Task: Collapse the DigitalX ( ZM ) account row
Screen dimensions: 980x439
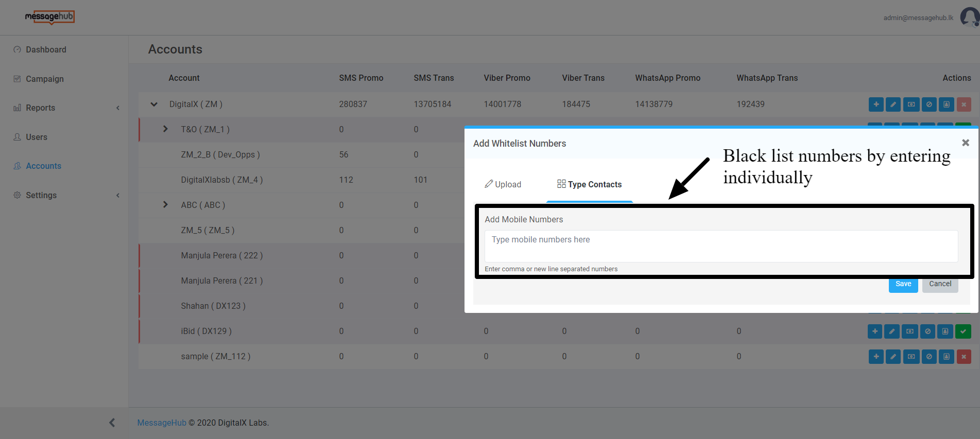Action: point(154,104)
